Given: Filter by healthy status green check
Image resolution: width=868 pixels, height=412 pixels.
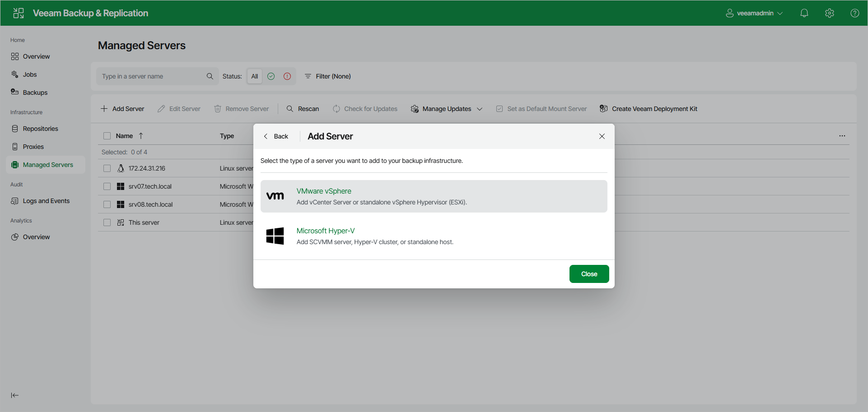Looking at the screenshot, I should click(x=271, y=76).
